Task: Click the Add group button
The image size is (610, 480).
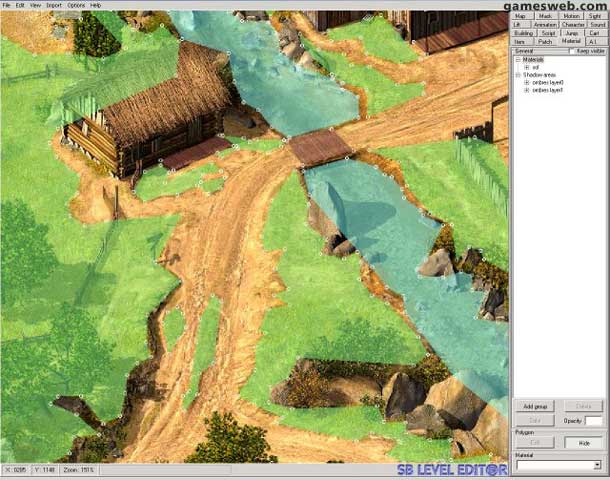Action: click(534, 407)
